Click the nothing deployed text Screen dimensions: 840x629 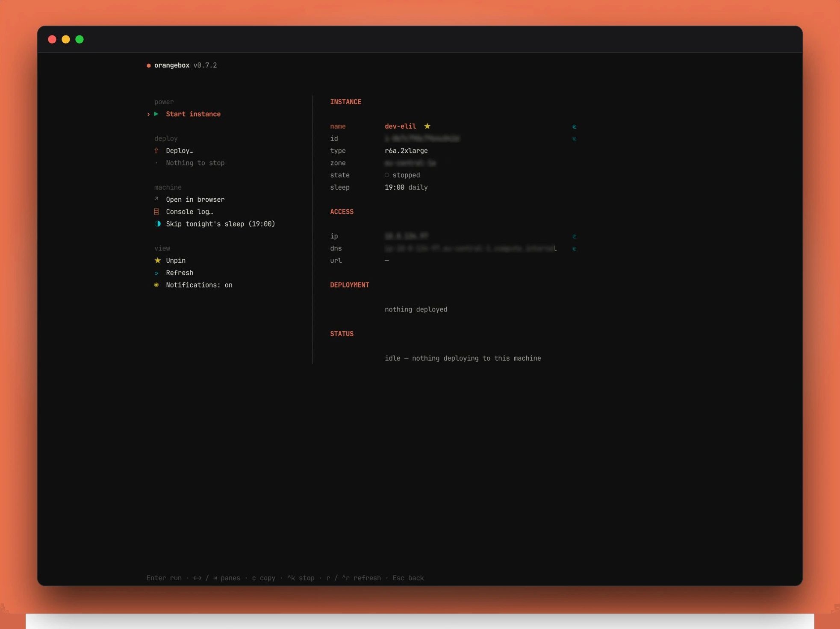(416, 309)
